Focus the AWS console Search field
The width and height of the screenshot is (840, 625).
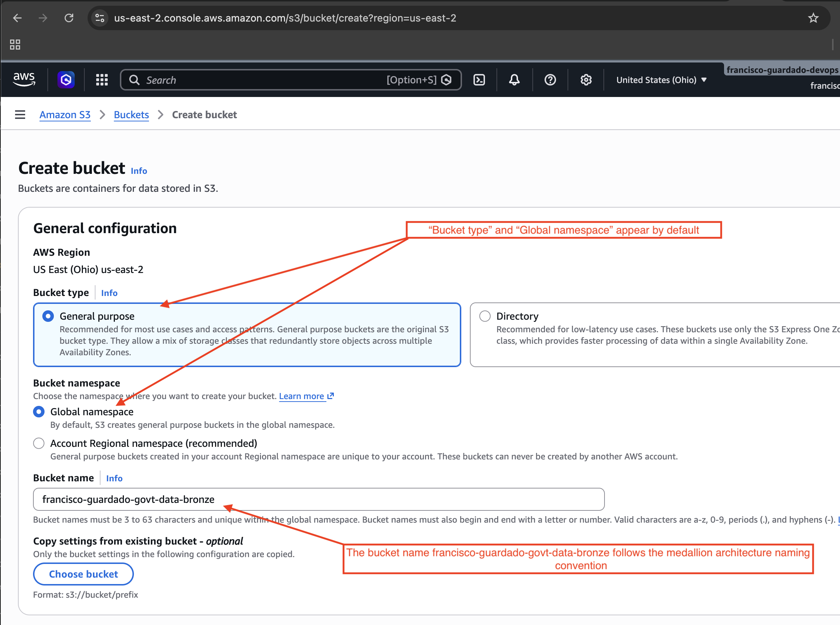(290, 80)
